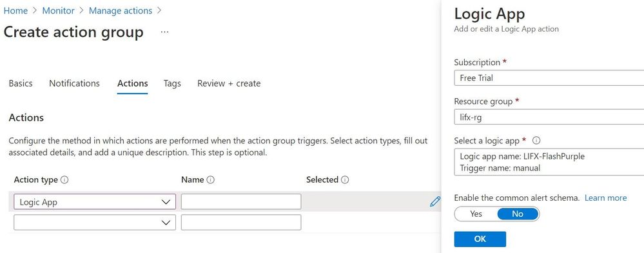Open the Logic App action type dropdown
The width and height of the screenshot is (644, 253).
(x=95, y=201)
